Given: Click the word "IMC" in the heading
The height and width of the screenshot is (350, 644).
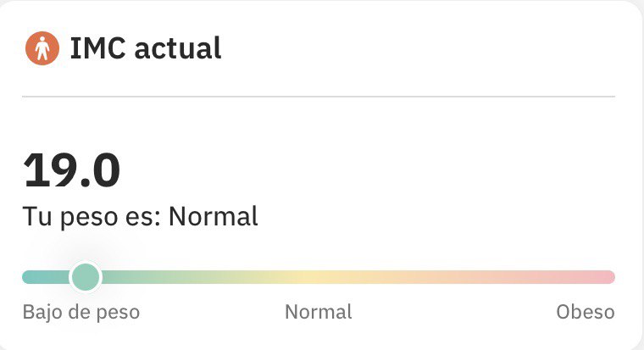Looking at the screenshot, I should coord(97,49).
